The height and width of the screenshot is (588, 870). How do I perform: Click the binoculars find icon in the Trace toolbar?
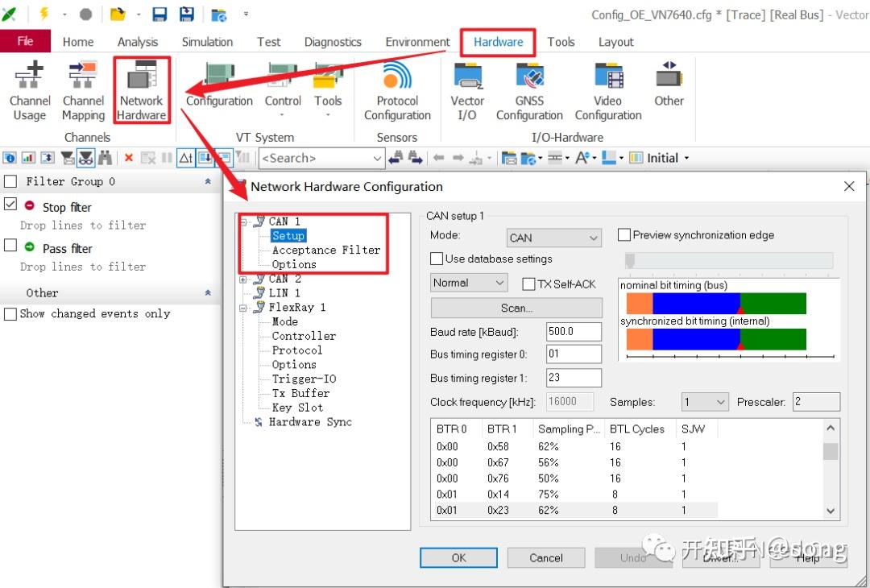tap(105, 158)
